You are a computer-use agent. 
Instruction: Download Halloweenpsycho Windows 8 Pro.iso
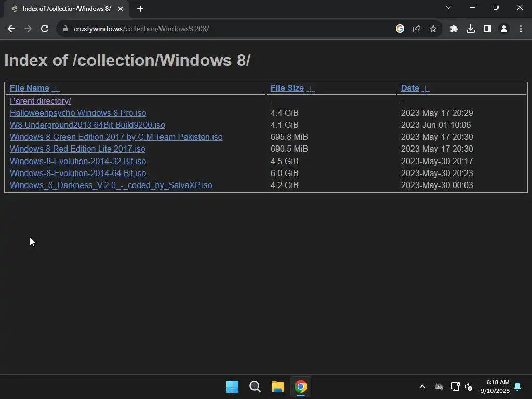click(78, 113)
